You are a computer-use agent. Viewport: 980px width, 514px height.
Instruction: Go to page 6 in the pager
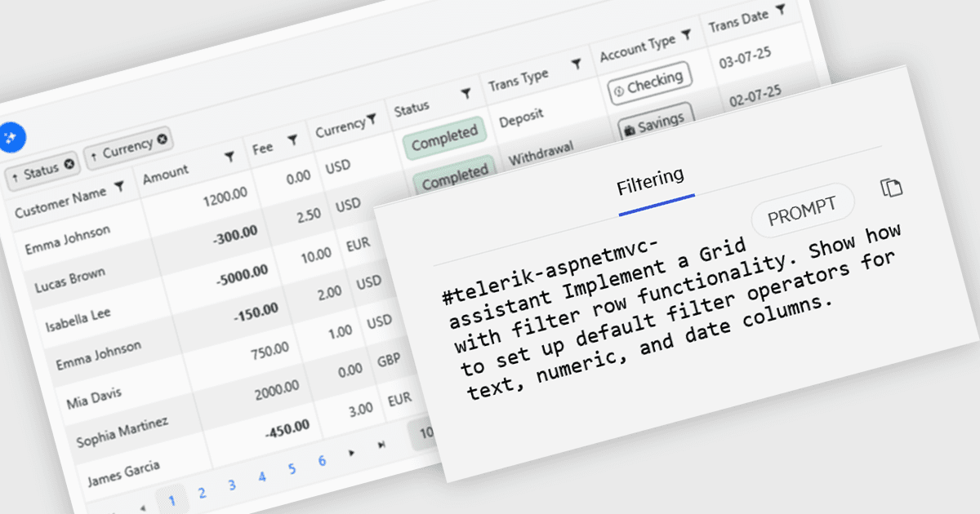(322, 461)
